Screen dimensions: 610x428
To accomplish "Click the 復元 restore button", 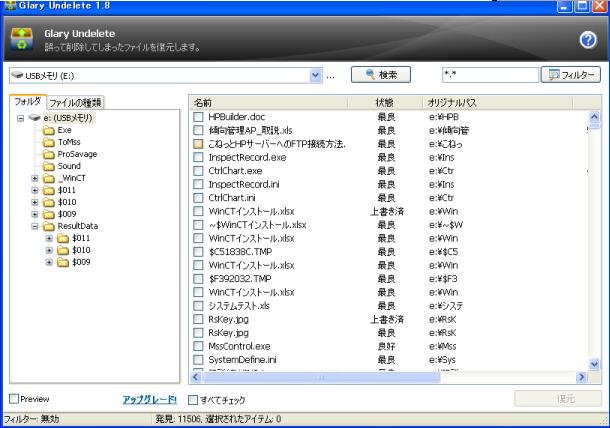I will 558,398.
